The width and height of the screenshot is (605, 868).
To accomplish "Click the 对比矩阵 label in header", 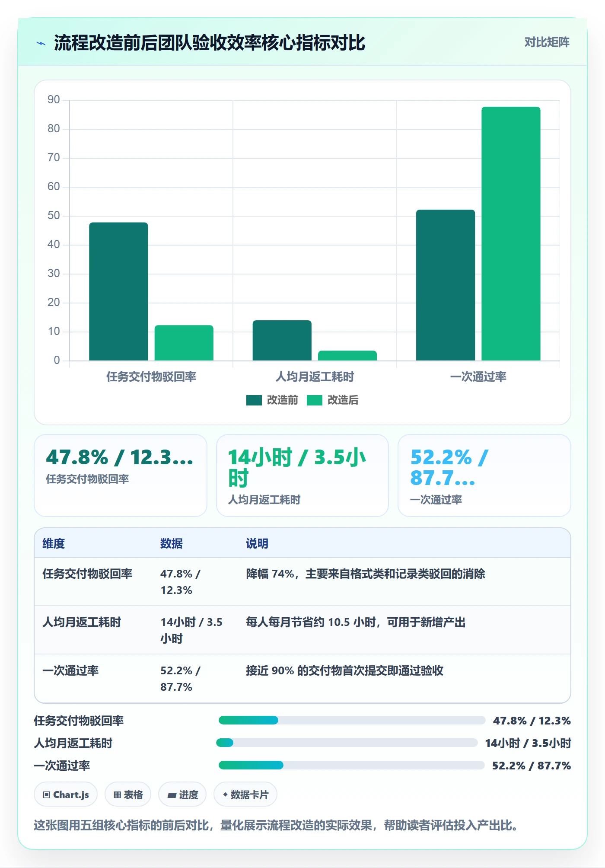I will point(547,42).
